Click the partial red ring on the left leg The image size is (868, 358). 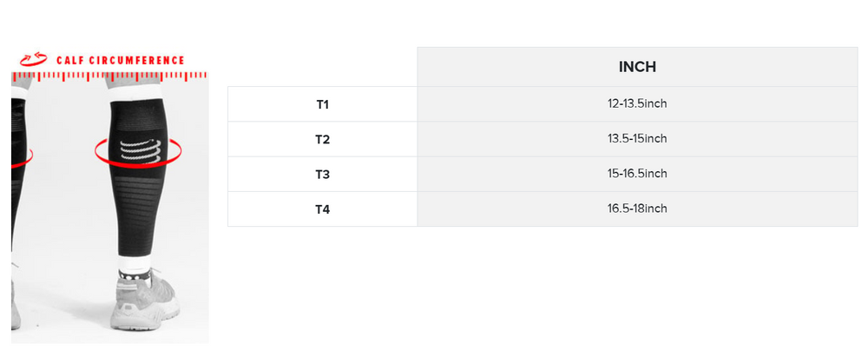24,157
